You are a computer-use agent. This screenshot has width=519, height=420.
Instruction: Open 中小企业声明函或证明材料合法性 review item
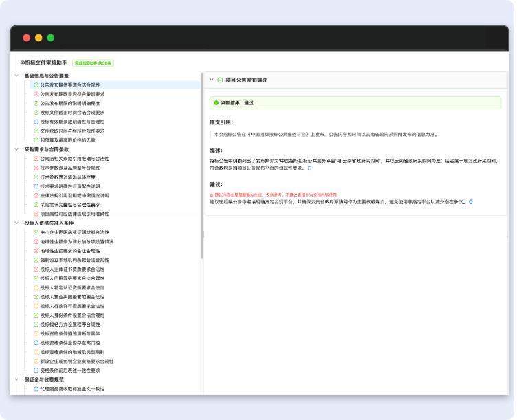tap(74, 232)
